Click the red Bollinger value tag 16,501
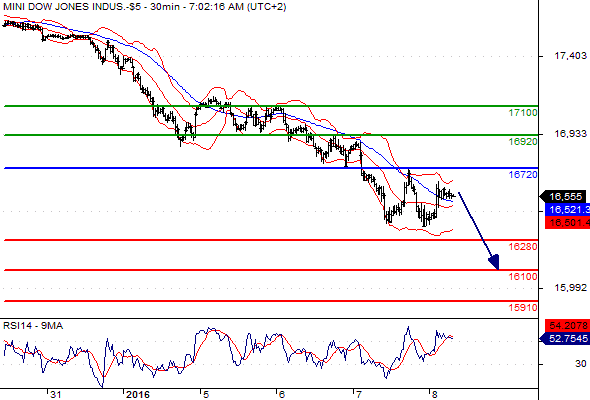 click(x=567, y=222)
